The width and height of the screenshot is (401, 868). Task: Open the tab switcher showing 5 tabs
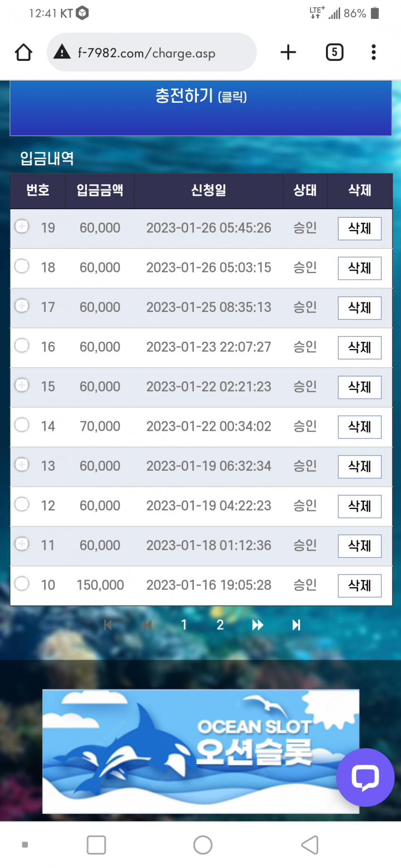(334, 52)
